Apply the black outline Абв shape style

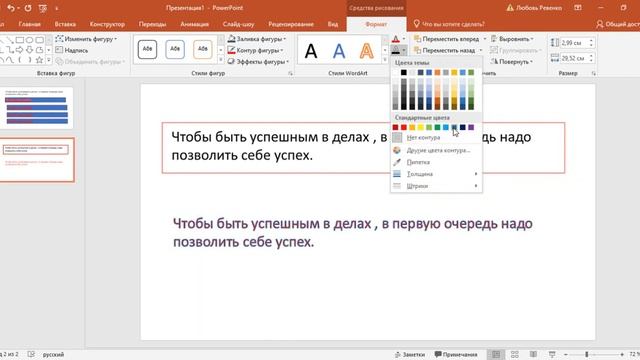coord(147,49)
